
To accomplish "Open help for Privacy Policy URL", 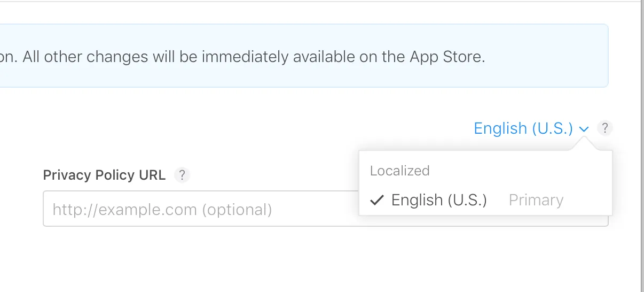I will coord(182,175).
